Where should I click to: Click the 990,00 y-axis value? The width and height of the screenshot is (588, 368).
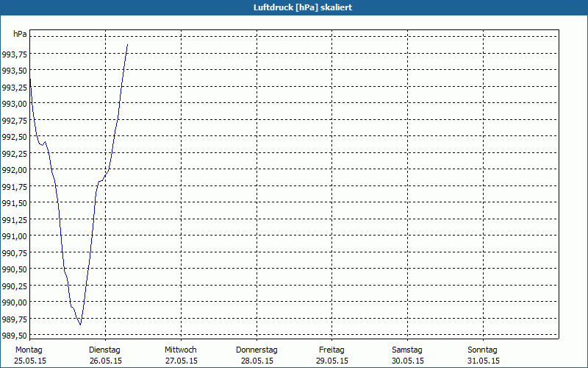pos(15,302)
